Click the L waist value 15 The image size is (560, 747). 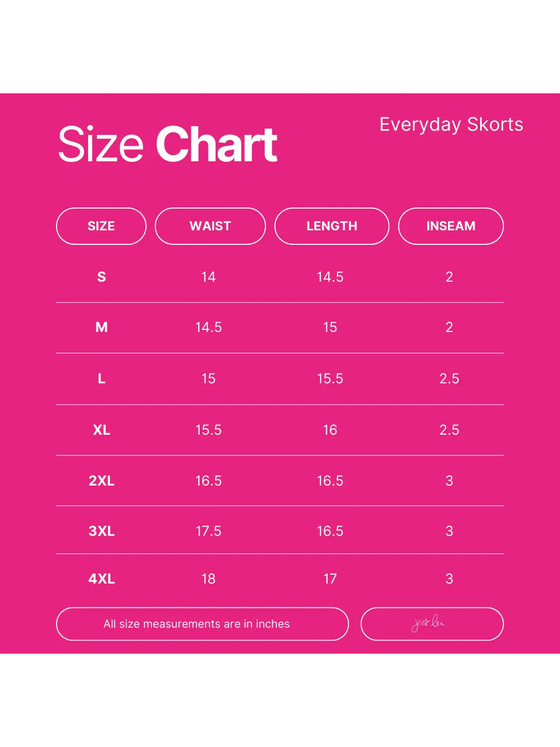tap(208, 379)
